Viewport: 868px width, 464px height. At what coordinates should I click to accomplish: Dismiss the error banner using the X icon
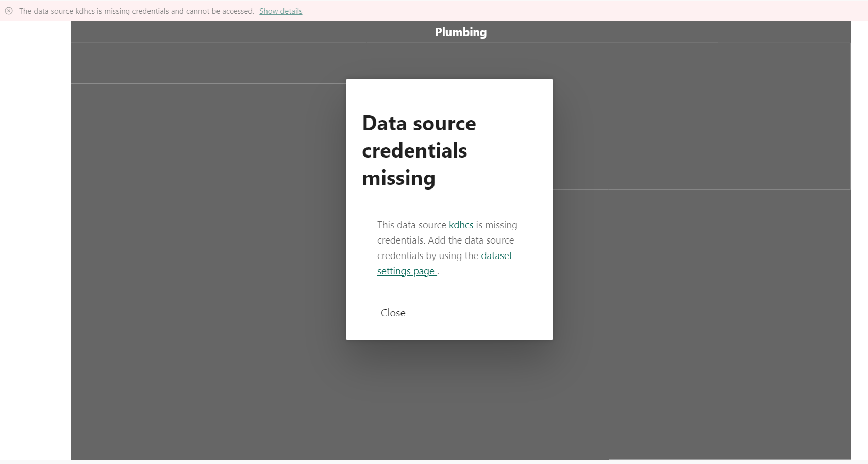(9, 11)
